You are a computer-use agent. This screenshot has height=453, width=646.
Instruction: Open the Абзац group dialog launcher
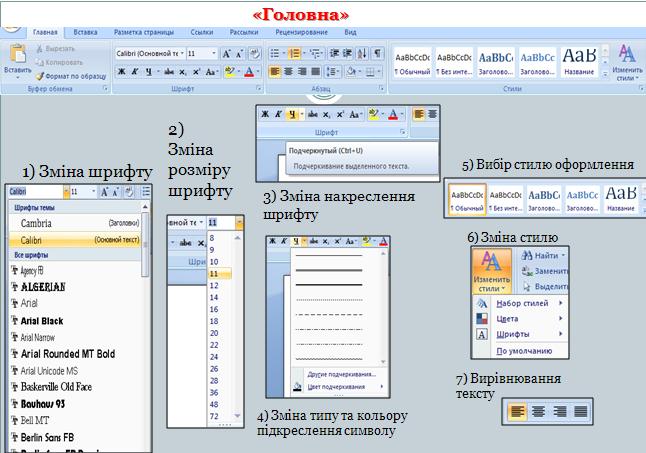tap(382, 88)
